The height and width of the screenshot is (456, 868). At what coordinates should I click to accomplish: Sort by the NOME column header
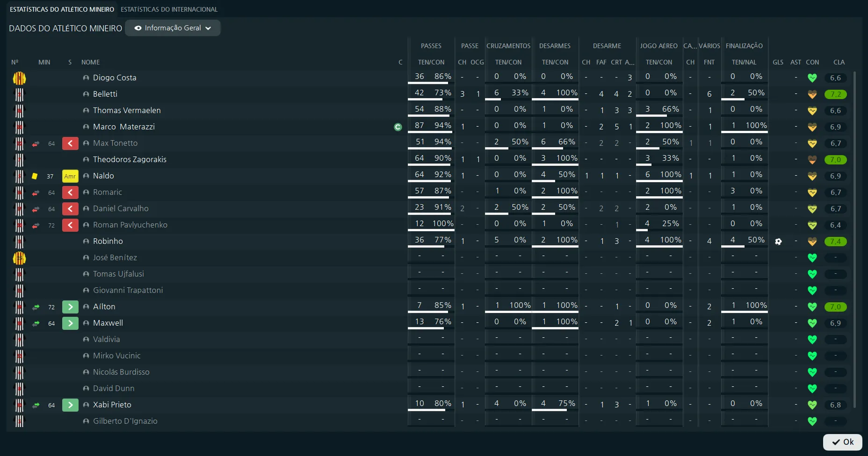coord(90,62)
